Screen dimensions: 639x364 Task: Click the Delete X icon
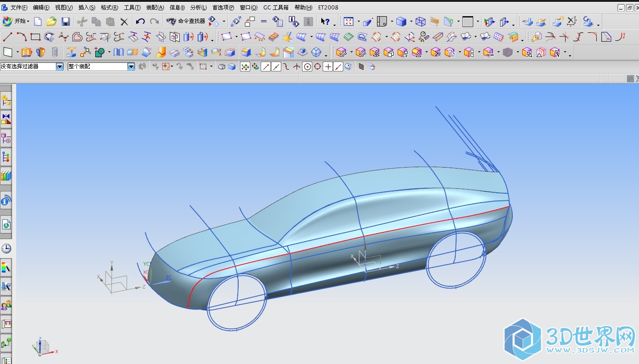coord(124,22)
